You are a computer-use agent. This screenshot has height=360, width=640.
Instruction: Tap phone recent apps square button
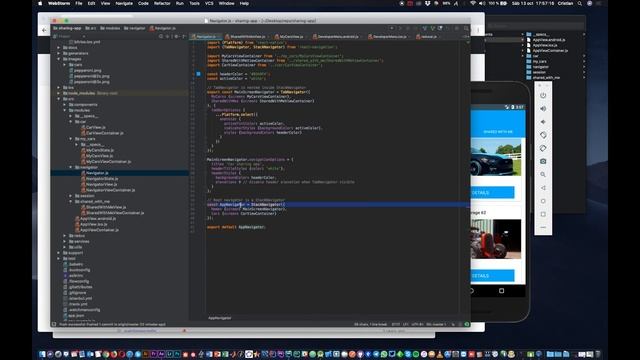click(501, 291)
